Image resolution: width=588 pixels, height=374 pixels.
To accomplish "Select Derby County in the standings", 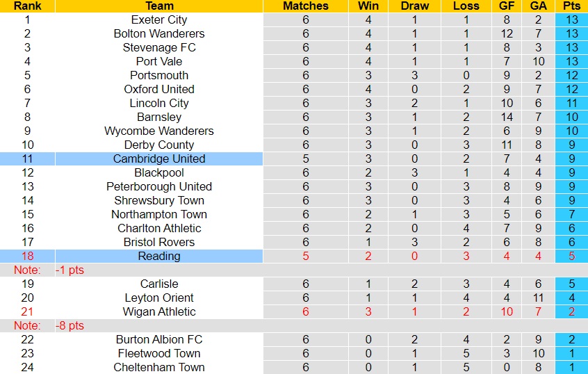I will click(159, 145).
